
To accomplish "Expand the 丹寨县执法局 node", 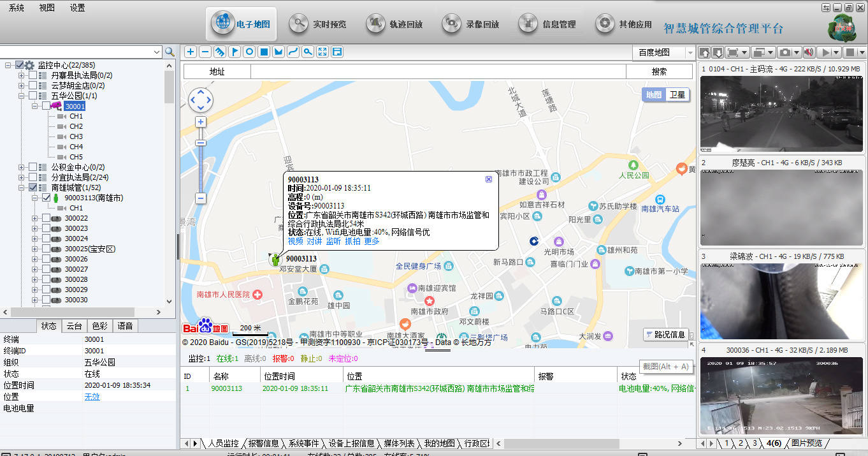I will [x=22, y=75].
